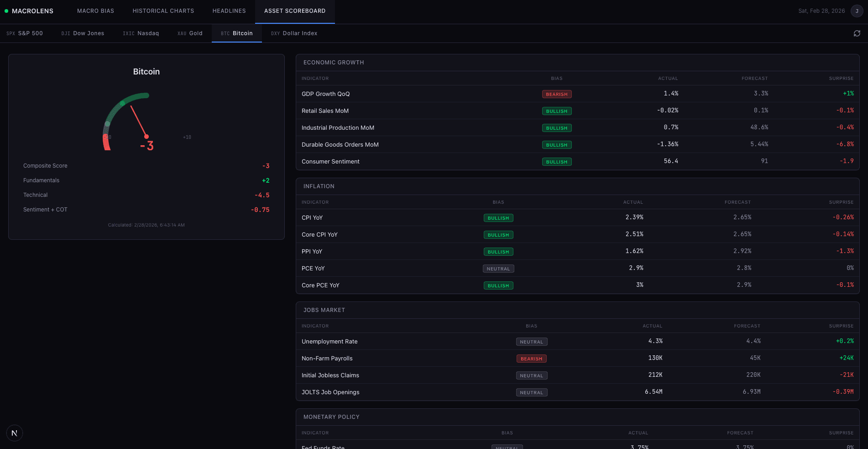Open the user avatar J menu

857,11
